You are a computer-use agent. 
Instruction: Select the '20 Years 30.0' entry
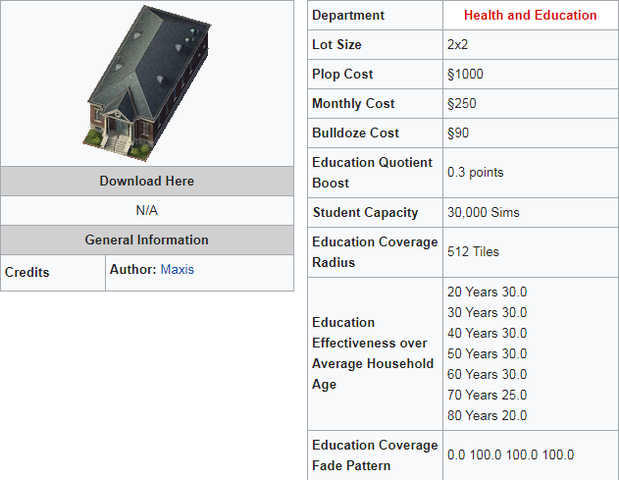coord(487,292)
